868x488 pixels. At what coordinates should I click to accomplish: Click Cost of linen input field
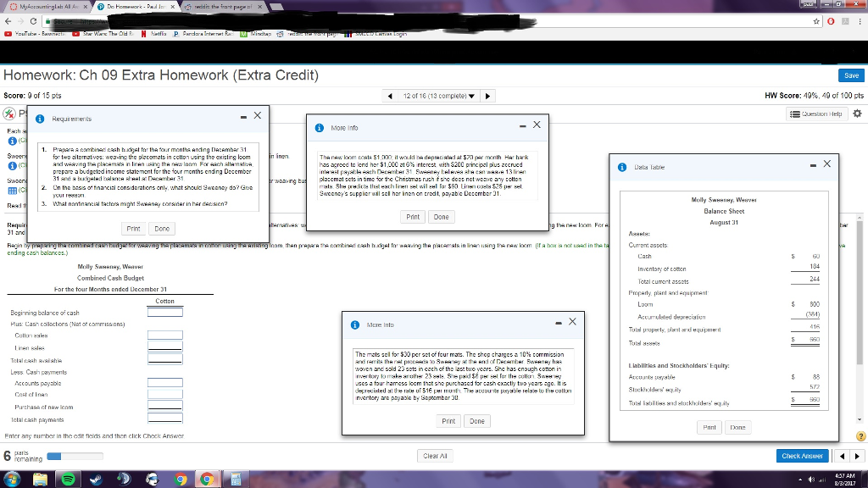click(165, 395)
